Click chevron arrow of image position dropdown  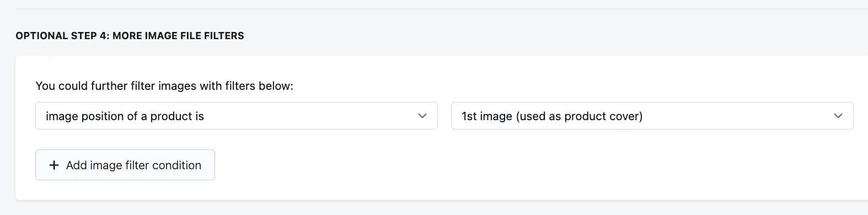422,116
